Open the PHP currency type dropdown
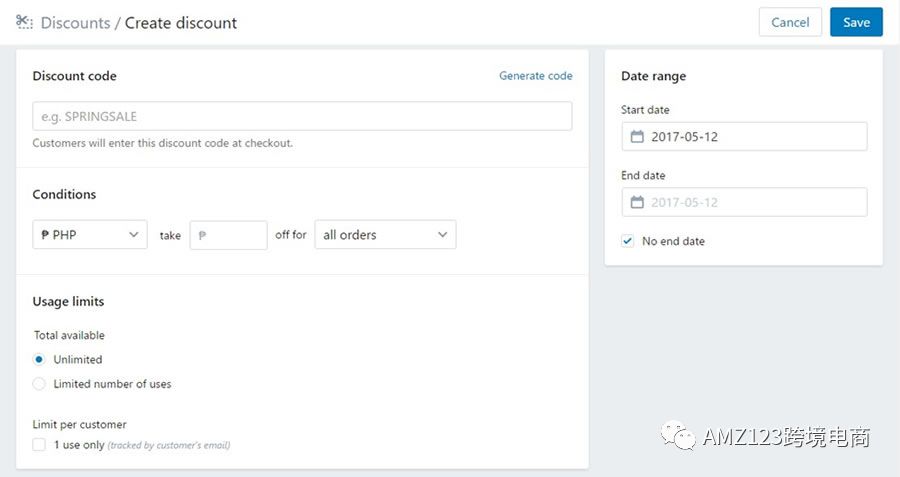The height and width of the screenshot is (477, 900). (x=90, y=235)
